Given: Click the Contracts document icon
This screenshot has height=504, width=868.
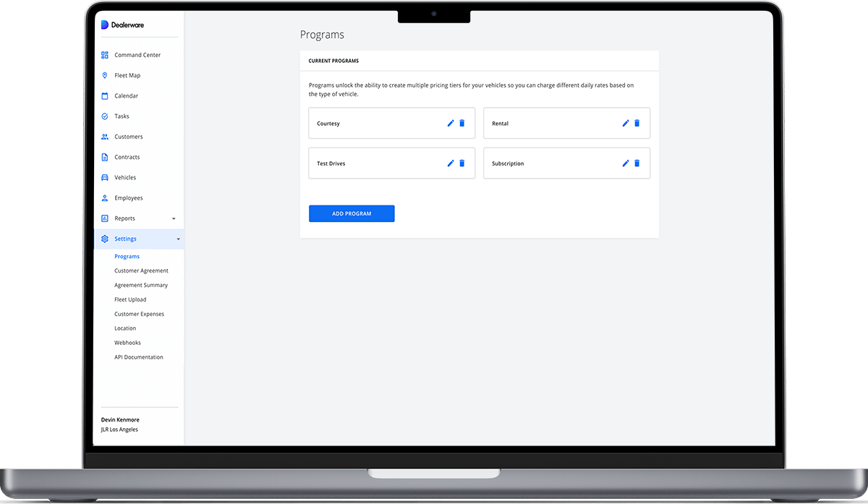Looking at the screenshot, I should (105, 157).
